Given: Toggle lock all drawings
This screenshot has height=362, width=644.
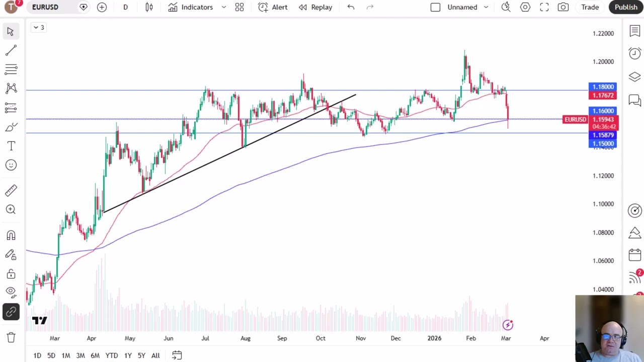Looking at the screenshot, I should point(11,274).
